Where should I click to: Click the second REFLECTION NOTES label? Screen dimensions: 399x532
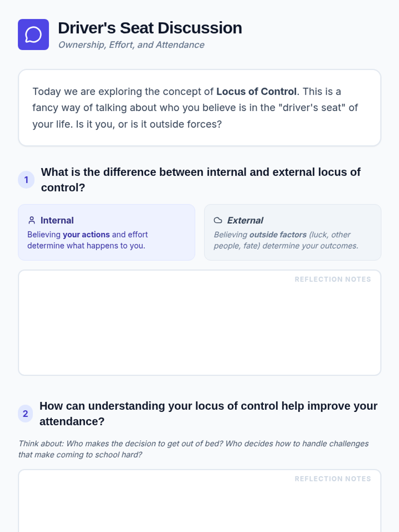click(x=332, y=479)
